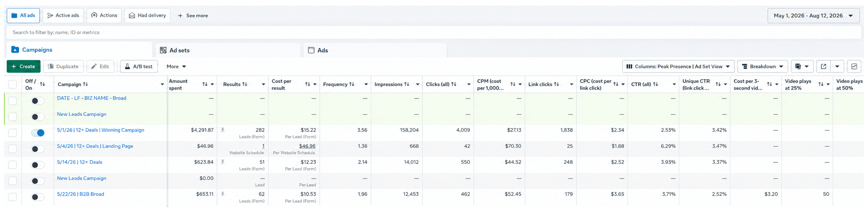Open Impressions column menu arrow
Screen dimensions: 868x213
pos(418,84)
